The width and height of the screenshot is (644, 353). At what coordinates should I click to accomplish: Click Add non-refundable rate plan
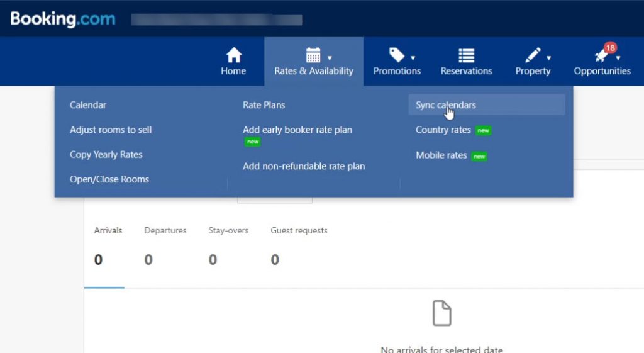(x=304, y=166)
